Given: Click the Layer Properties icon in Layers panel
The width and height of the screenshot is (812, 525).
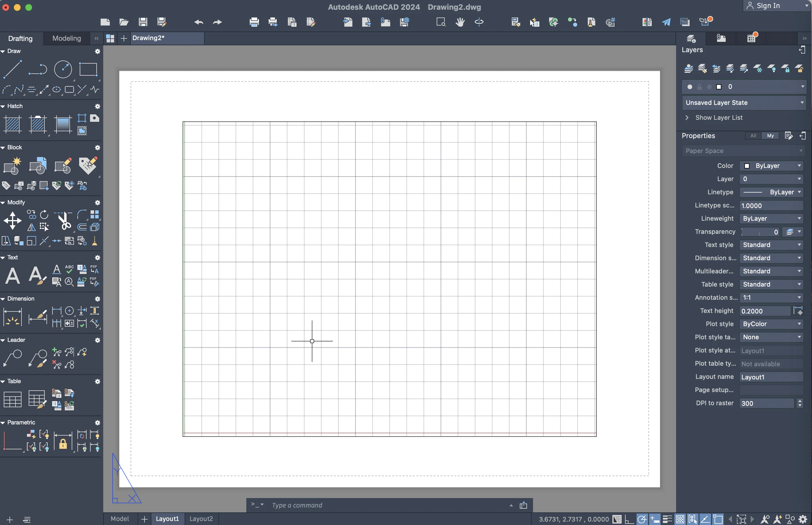Looking at the screenshot, I should coord(688,68).
